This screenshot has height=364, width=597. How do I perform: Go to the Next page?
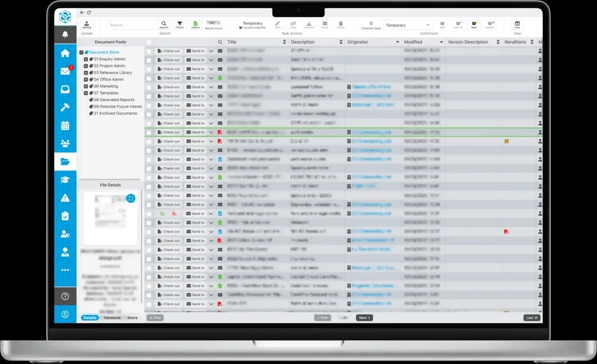click(x=364, y=318)
